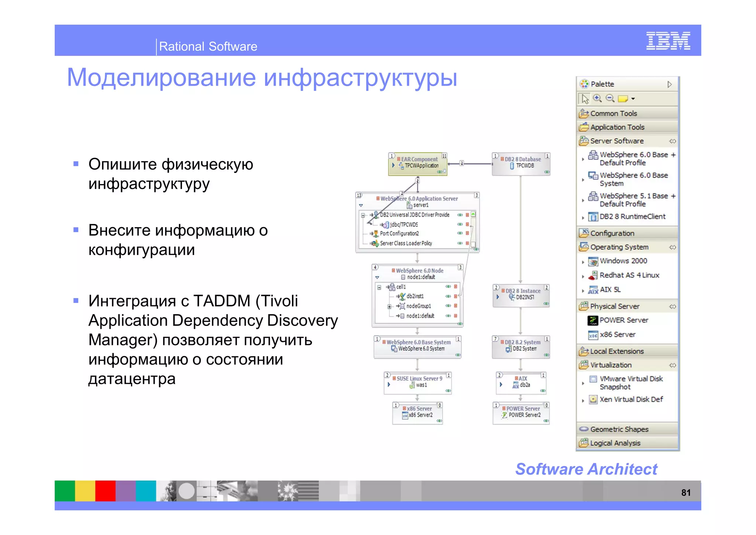Collapse DB2 Universal JDBC Driver Provider tree row

(363, 215)
